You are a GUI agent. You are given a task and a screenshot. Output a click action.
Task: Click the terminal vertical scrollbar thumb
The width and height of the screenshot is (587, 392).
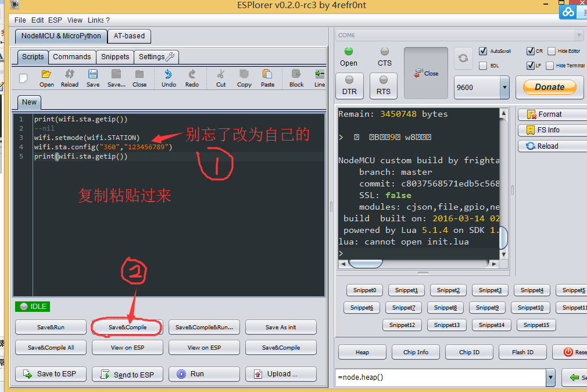[x=503, y=238]
